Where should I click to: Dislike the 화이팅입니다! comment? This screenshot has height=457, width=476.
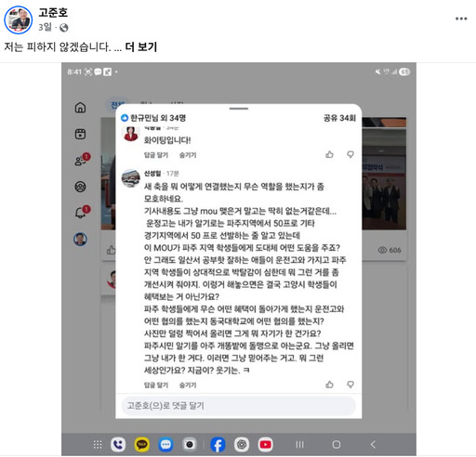350,154
